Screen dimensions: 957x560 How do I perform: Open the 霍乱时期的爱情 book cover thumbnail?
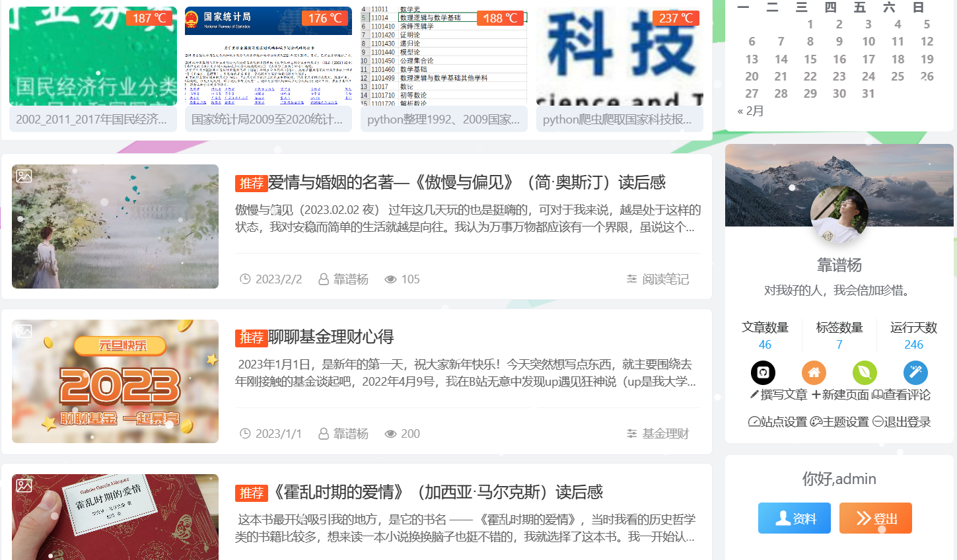[x=115, y=517]
